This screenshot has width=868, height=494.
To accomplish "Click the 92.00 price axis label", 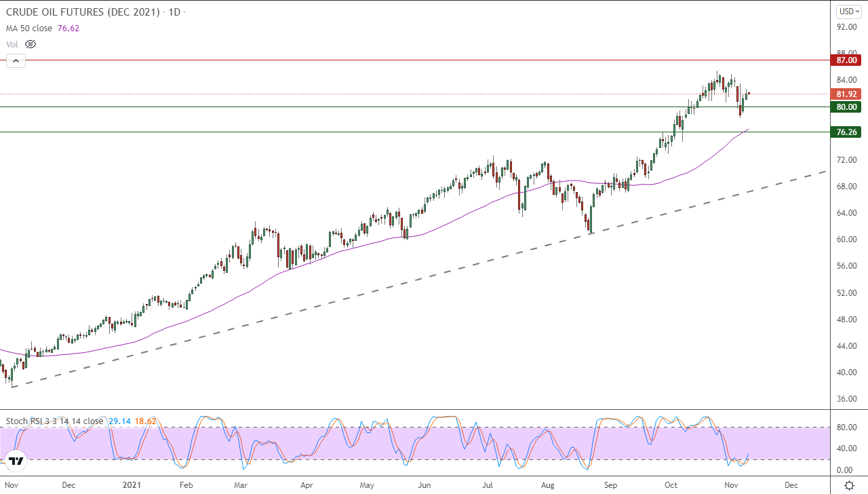I will (847, 27).
